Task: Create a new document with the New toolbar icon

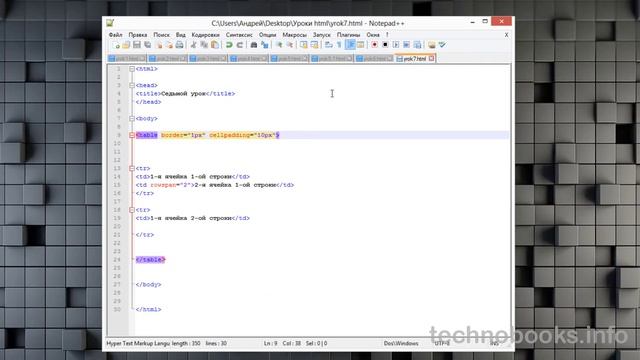Action: [116, 45]
